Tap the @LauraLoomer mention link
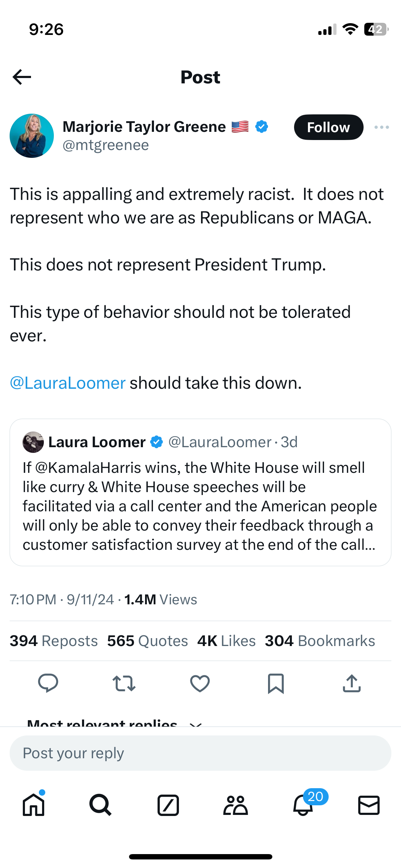The width and height of the screenshot is (401, 868). pyautogui.click(x=68, y=383)
